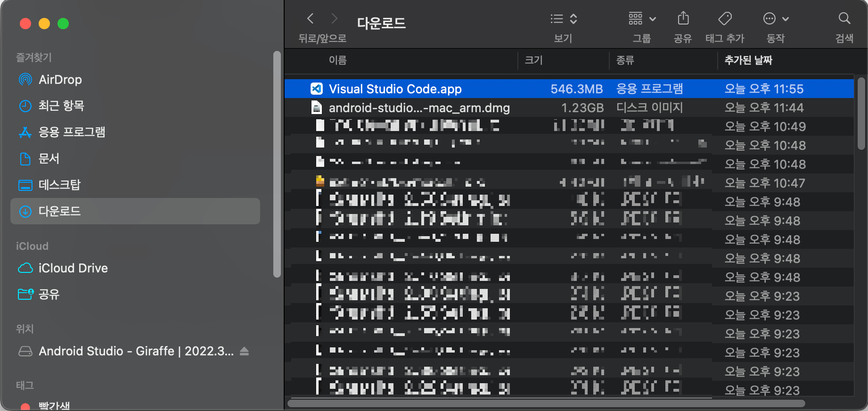Click the 태그 section header
Image resolution: width=868 pixels, height=411 pixels.
[25, 386]
